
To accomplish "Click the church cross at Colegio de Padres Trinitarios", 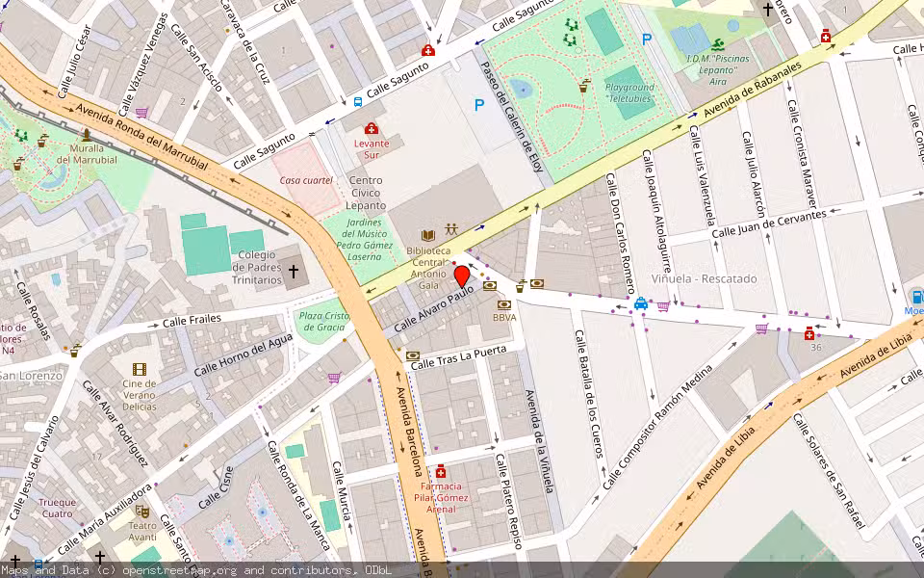I will click(x=293, y=272).
